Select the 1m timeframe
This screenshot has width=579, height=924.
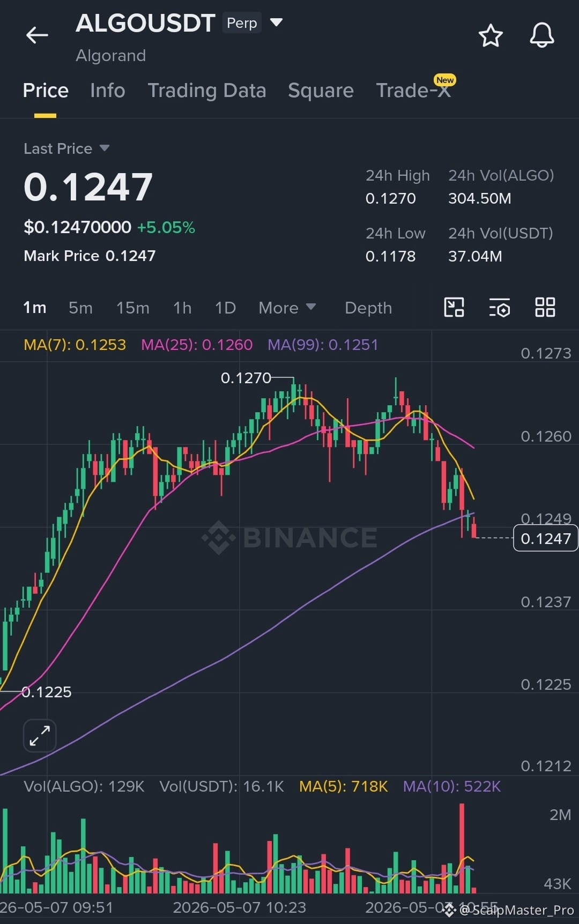coord(34,308)
